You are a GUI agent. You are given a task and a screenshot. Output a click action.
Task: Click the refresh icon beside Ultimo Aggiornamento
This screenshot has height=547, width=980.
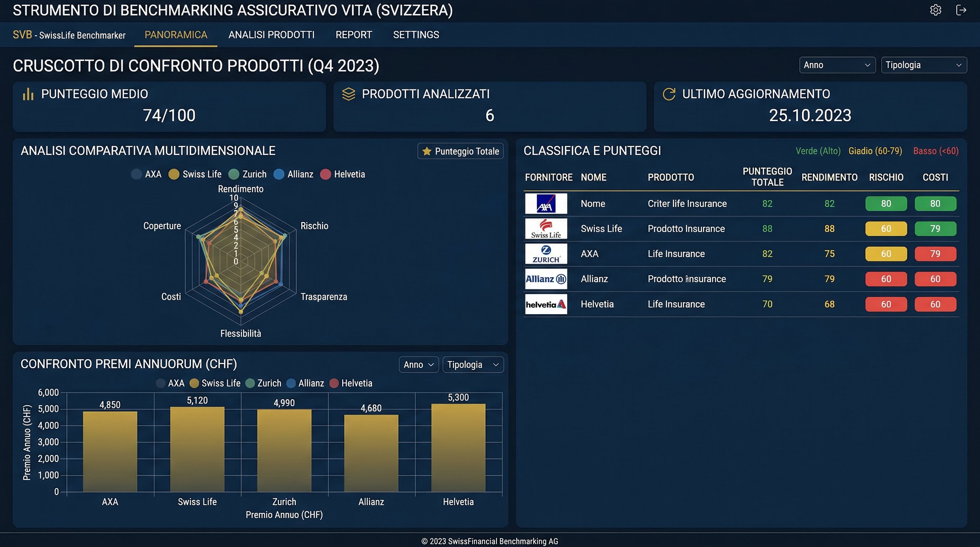pos(669,94)
